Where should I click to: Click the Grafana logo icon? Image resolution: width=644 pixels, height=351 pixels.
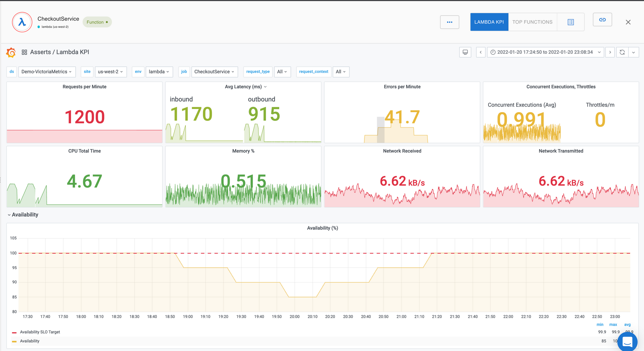(x=11, y=52)
